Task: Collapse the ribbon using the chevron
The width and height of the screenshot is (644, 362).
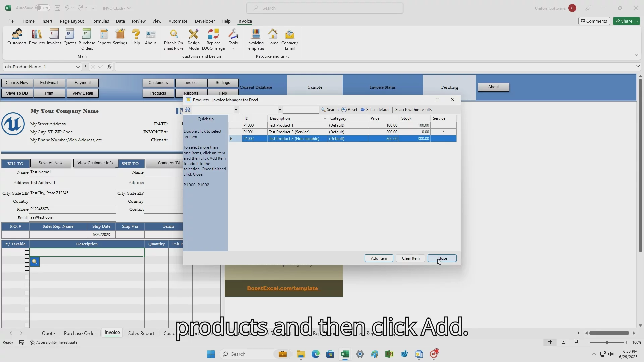Action: click(x=636, y=55)
